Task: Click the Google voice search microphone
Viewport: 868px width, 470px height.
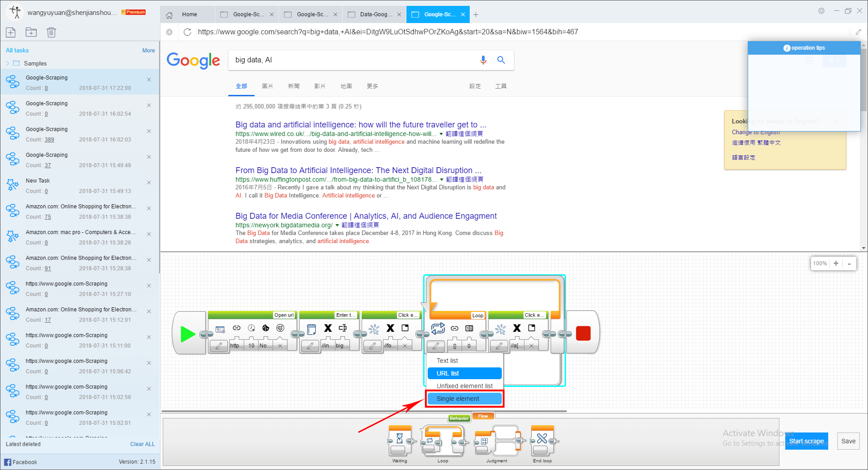Action: (483, 60)
